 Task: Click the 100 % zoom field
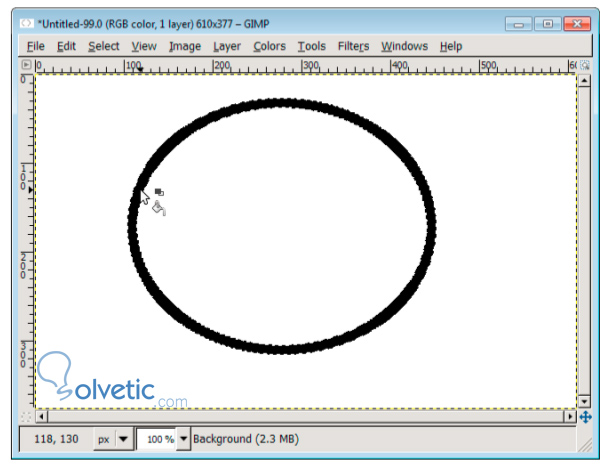(157, 439)
